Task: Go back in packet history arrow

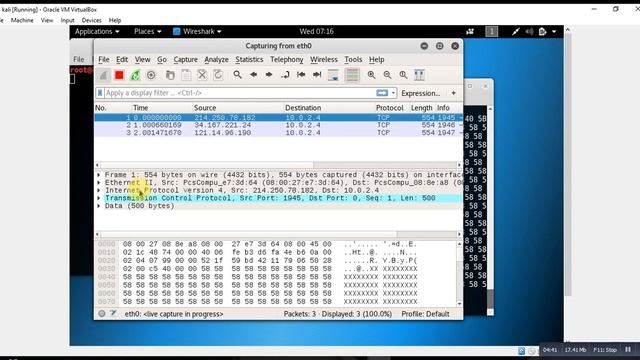Action: point(253,75)
